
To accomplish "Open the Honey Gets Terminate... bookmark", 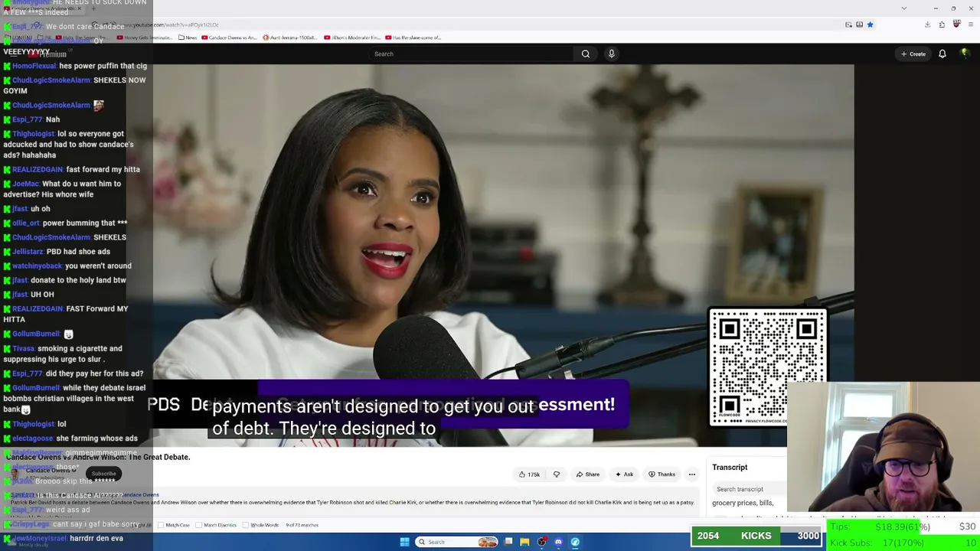I will click(x=144, y=37).
